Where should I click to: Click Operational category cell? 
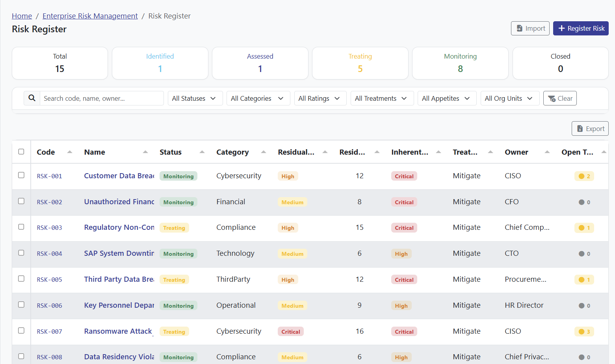coord(236,305)
